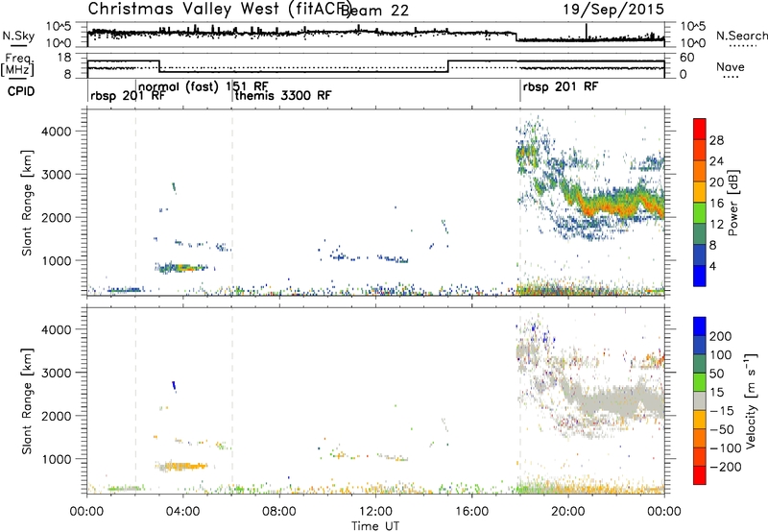Image resolution: width=768 pixels, height=532 pixels.
Task: Click the 'Power [dB]' colorbar label
Action: pos(733,203)
